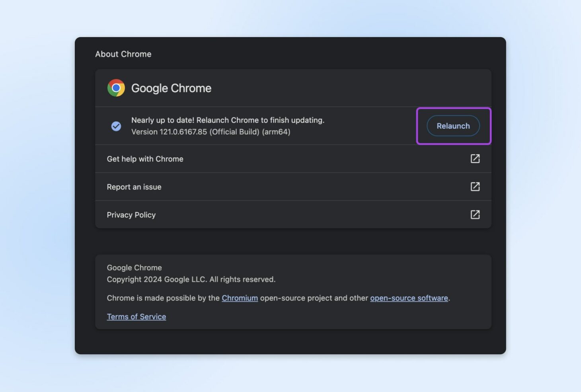Open the Terms of Service link
Image resolution: width=581 pixels, height=392 pixels.
[136, 316]
